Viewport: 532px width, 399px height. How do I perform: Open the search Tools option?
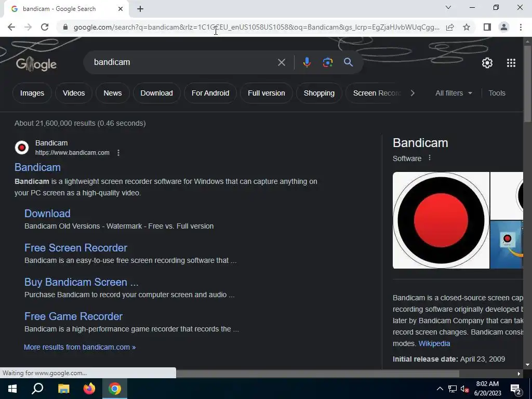click(x=497, y=93)
